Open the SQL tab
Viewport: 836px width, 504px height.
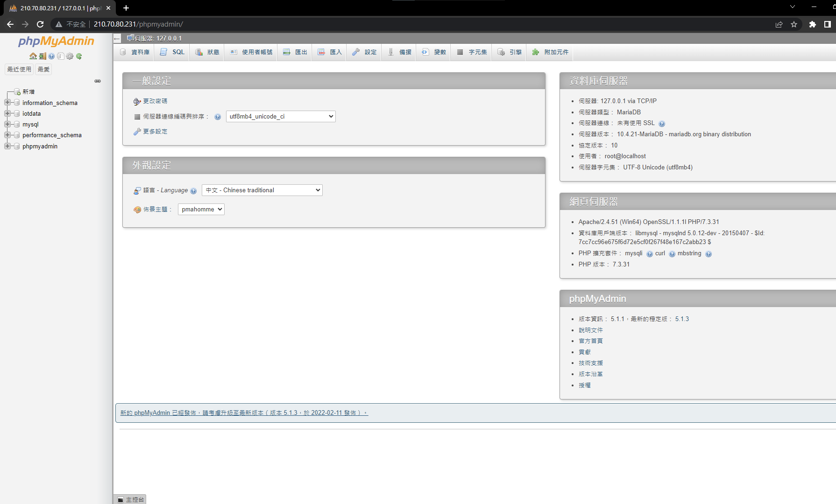172,52
